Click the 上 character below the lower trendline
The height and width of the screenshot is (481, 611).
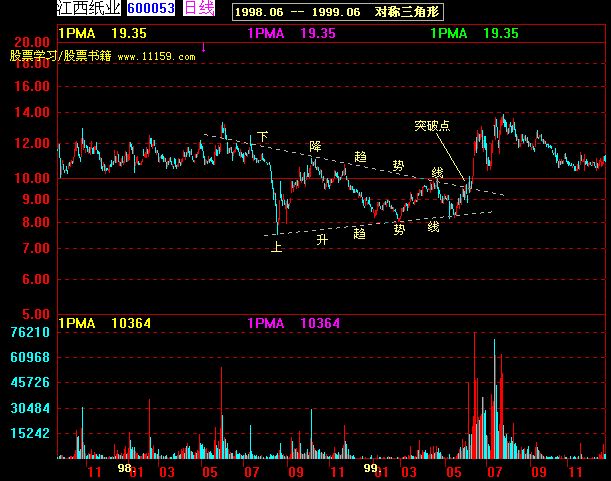[276, 246]
